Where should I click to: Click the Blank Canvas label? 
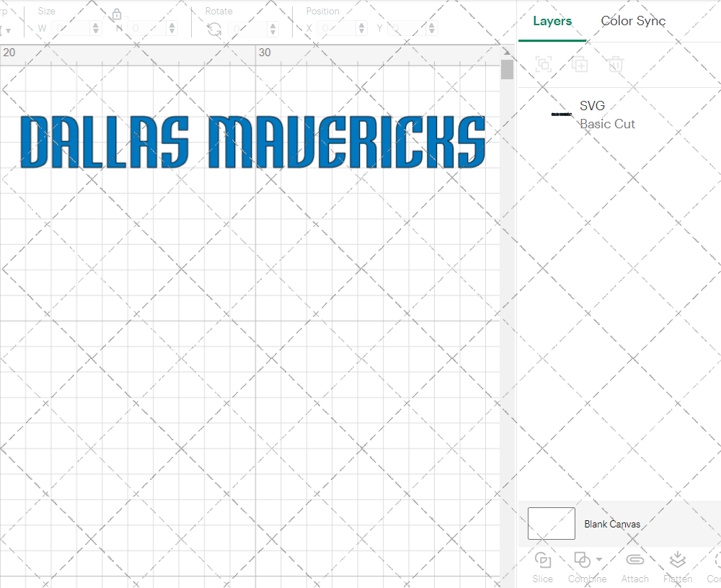(x=612, y=524)
